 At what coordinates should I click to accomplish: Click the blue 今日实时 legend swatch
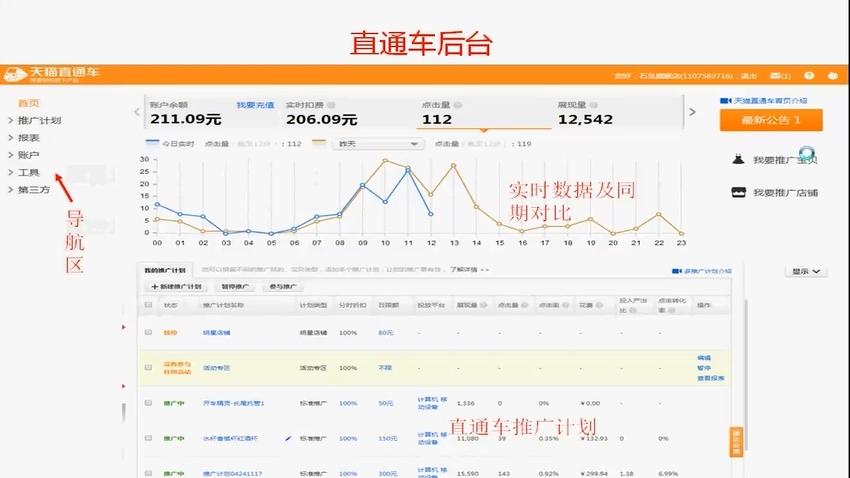tap(152, 143)
